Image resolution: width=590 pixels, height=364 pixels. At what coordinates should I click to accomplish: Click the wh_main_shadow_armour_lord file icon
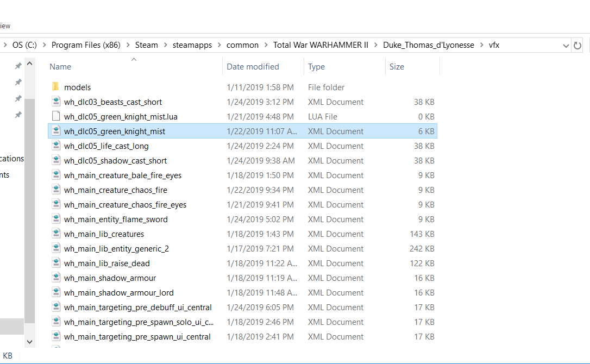click(56, 292)
